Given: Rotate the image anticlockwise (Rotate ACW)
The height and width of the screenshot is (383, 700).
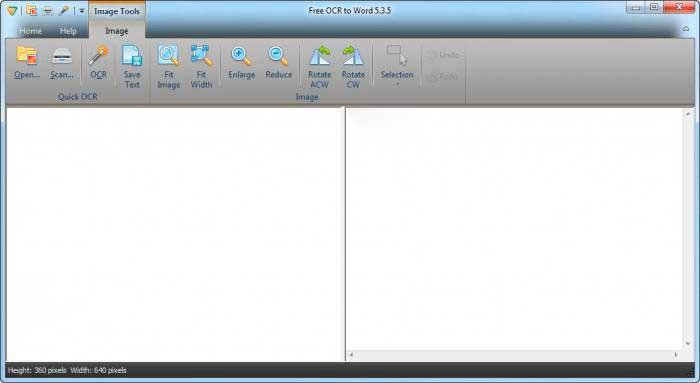Looking at the screenshot, I should pyautogui.click(x=320, y=56).
